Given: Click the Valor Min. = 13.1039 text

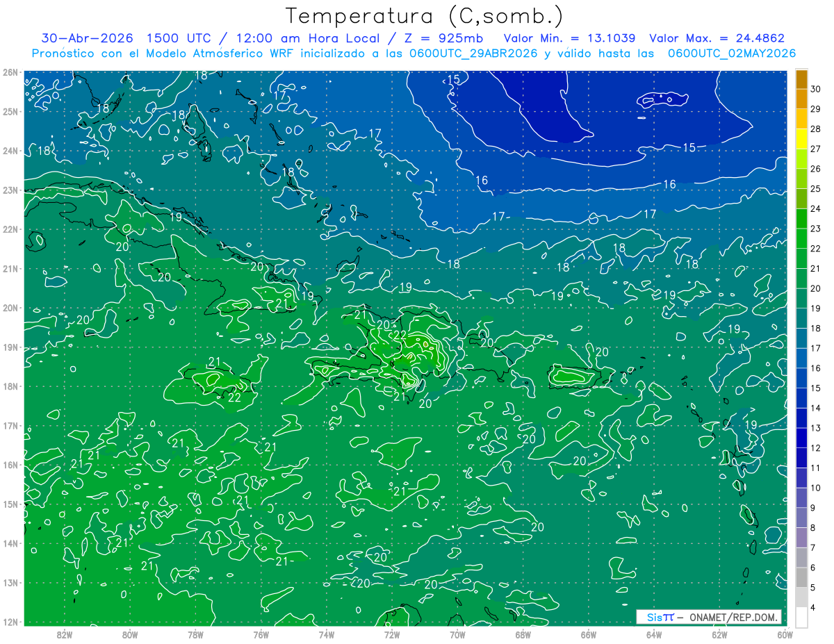Looking at the screenshot, I should 569,38.
